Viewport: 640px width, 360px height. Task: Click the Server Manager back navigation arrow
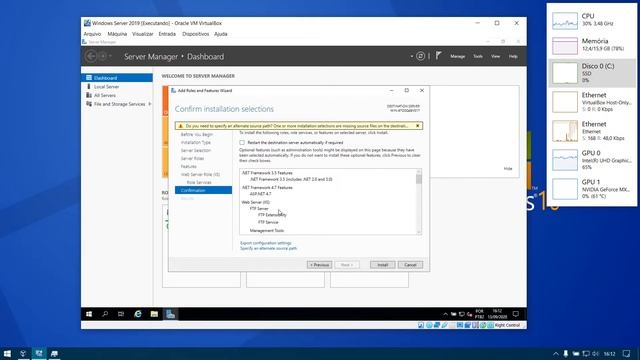(x=91, y=56)
